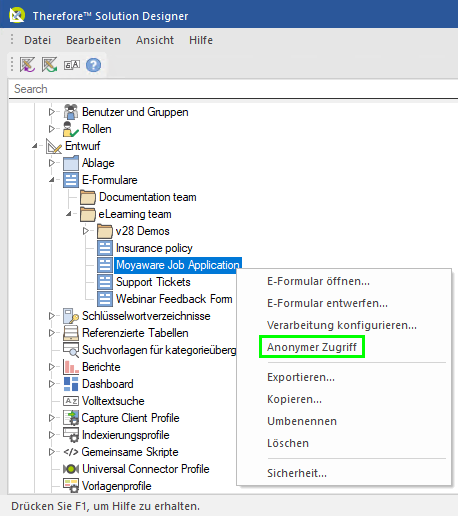Click the Universal Connector Profile icon
458x516 pixels.
tap(71, 469)
